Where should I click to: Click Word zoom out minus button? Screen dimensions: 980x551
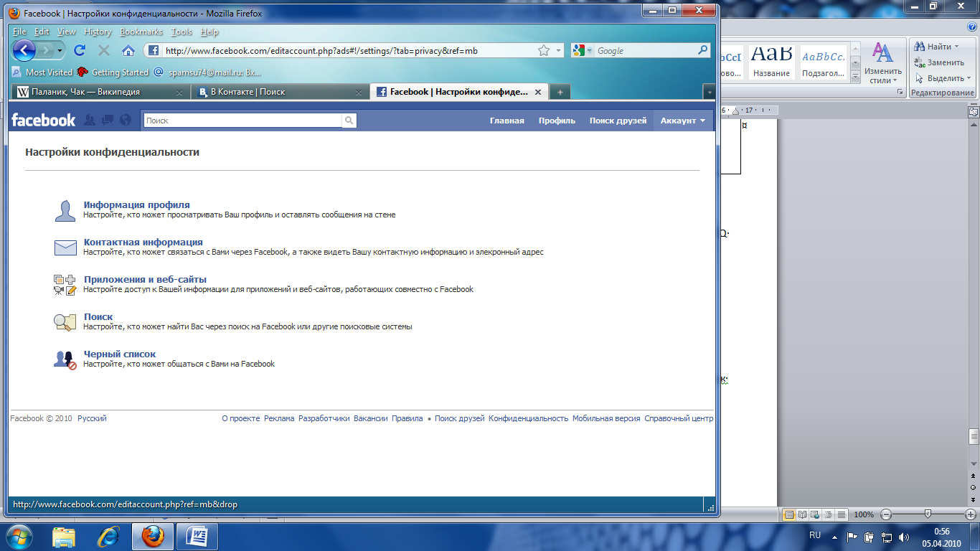click(886, 514)
